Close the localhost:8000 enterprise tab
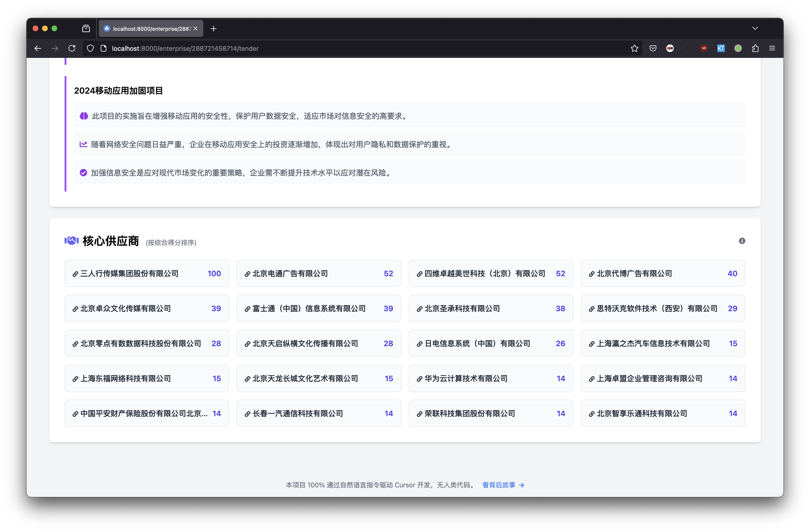This screenshot has width=810, height=532. point(196,29)
